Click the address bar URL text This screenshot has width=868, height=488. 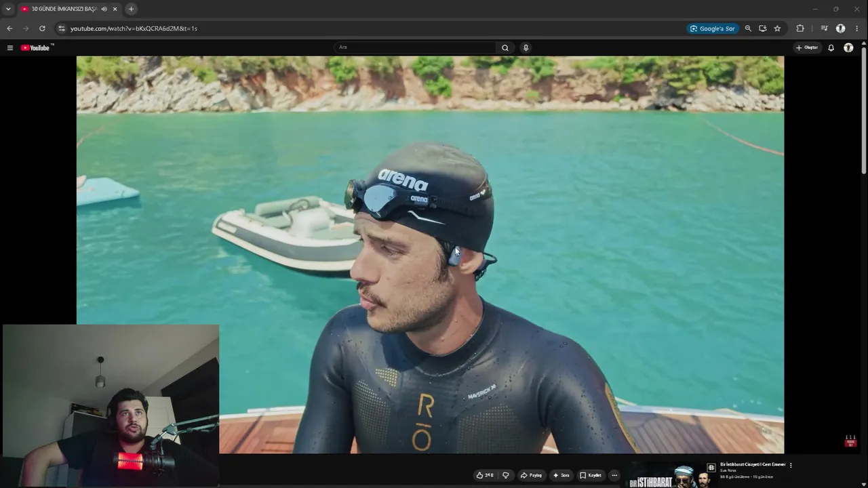click(134, 28)
